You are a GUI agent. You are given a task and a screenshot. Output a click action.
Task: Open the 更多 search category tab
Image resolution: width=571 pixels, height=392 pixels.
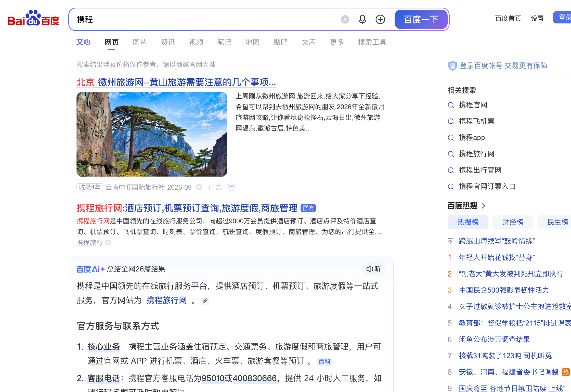pos(337,42)
